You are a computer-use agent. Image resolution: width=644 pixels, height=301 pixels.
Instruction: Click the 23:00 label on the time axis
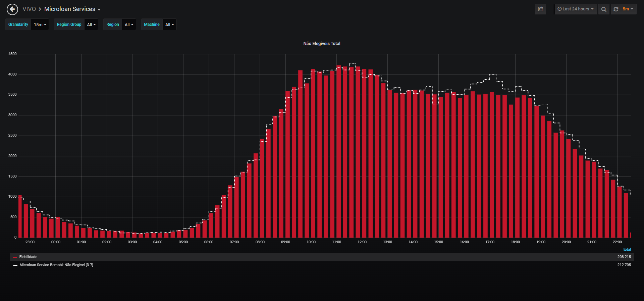click(x=30, y=242)
